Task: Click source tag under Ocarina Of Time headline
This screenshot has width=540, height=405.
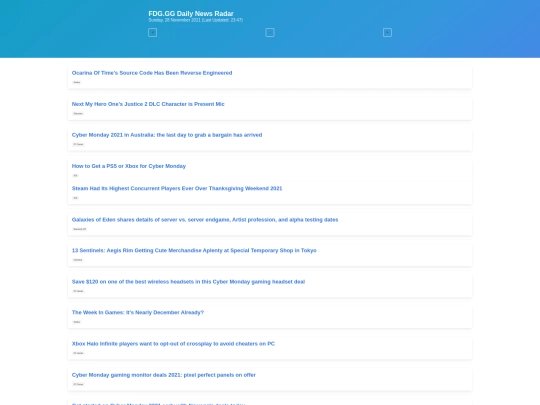Action: tap(77, 82)
